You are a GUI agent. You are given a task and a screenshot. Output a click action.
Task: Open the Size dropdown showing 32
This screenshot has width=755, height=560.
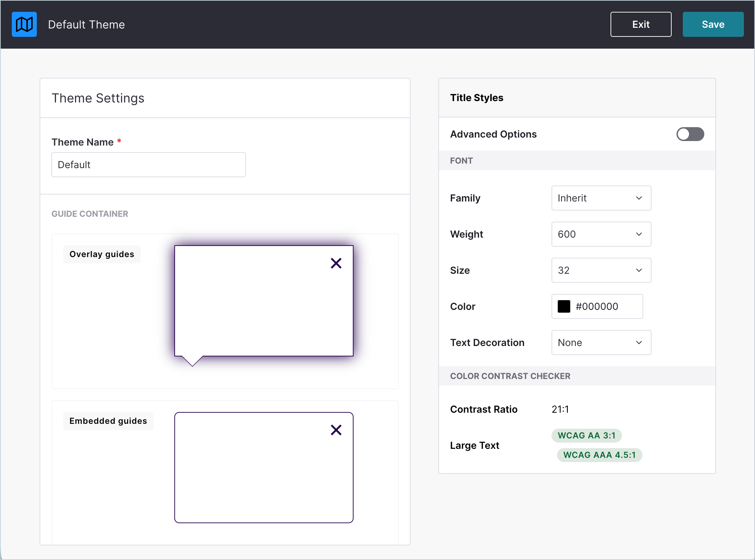pos(601,270)
